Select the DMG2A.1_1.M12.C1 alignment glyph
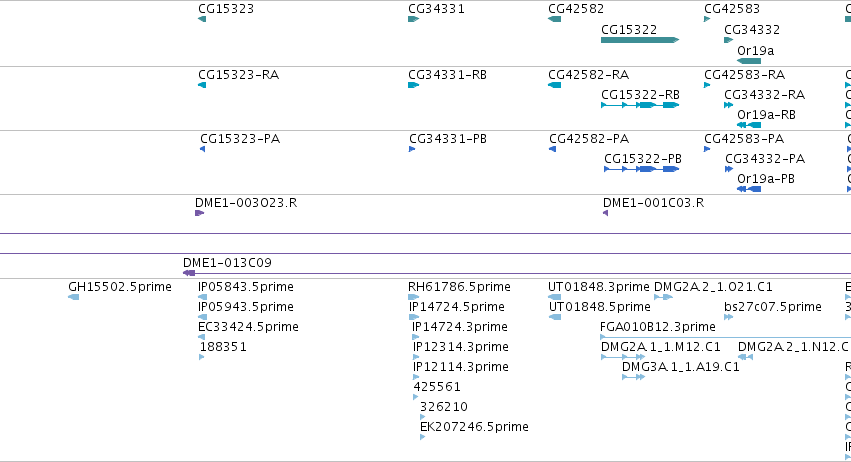Image resolution: width=851 pixels, height=462 pixels. (x=623, y=357)
